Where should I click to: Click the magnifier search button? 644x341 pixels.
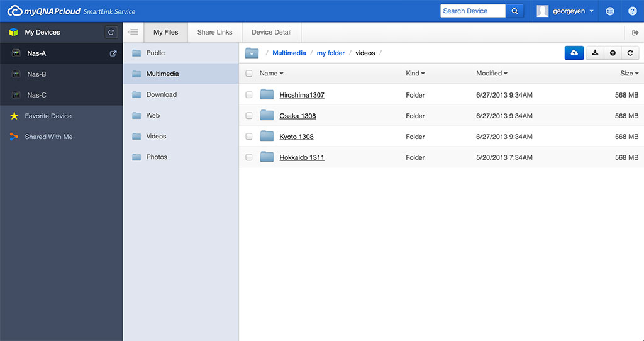point(514,11)
